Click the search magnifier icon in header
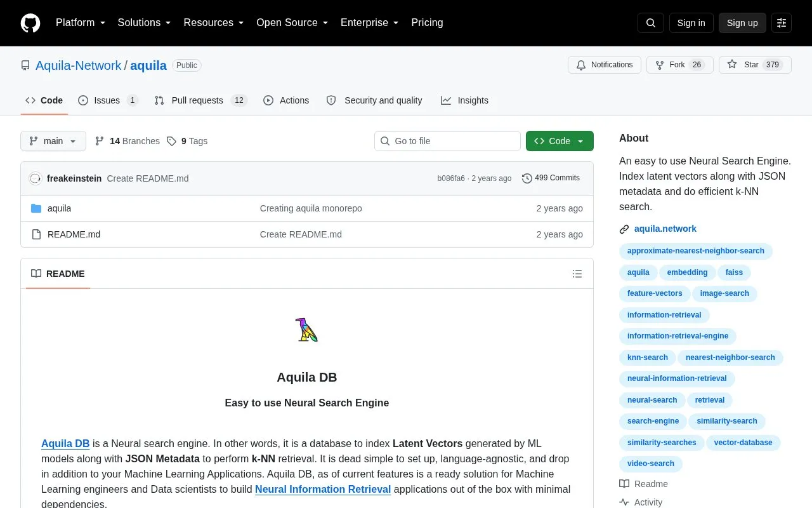The width and height of the screenshot is (812, 508). [651, 23]
